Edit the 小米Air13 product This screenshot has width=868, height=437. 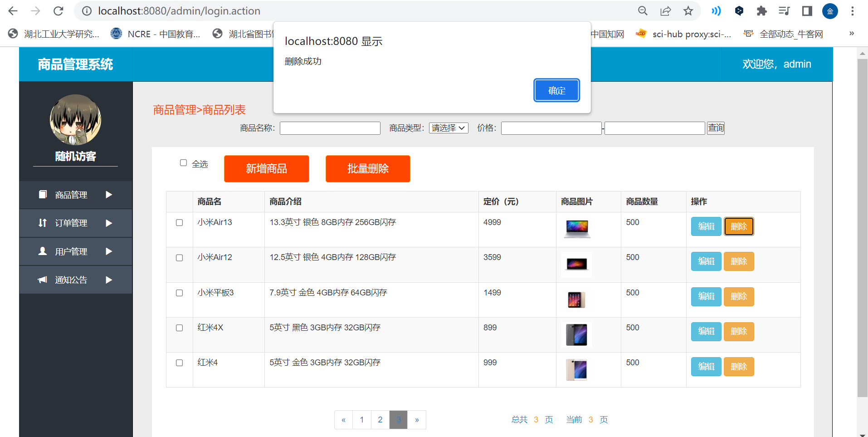[706, 226]
